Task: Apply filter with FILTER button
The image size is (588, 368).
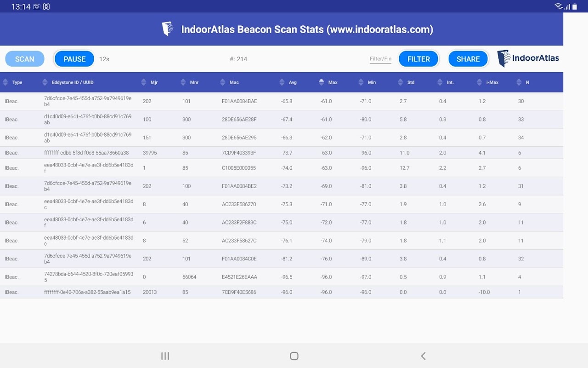Action: 418,59
